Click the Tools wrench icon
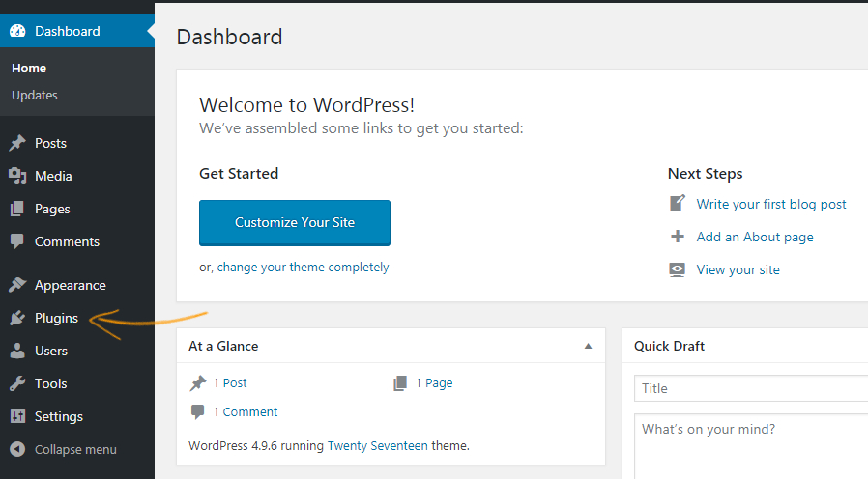868x479 pixels. 17,383
